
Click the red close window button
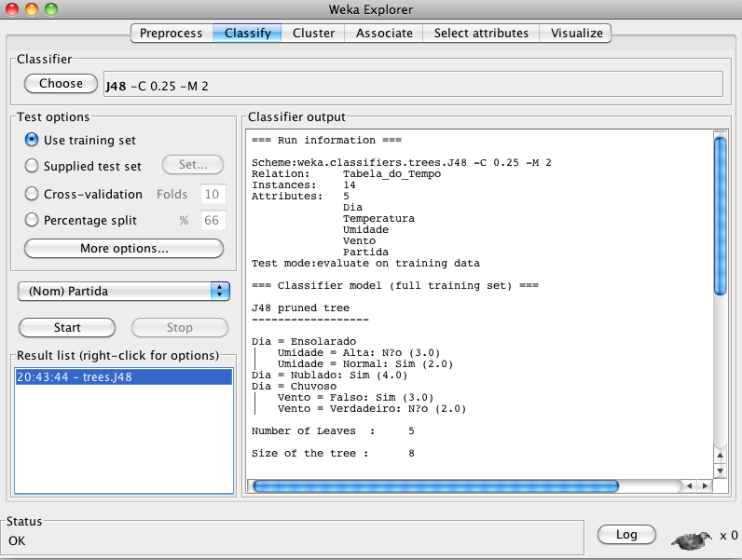[x=14, y=9]
